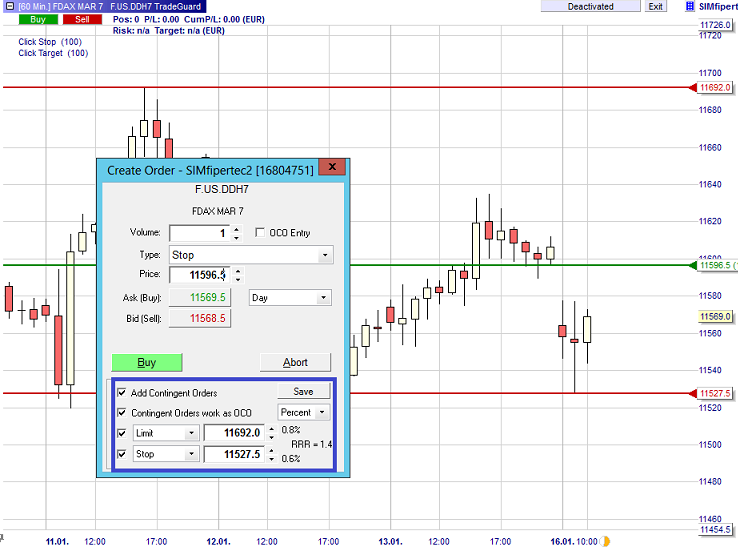Uncheck Add Contingent Orders
The height and width of the screenshot is (550, 738).
(122, 393)
